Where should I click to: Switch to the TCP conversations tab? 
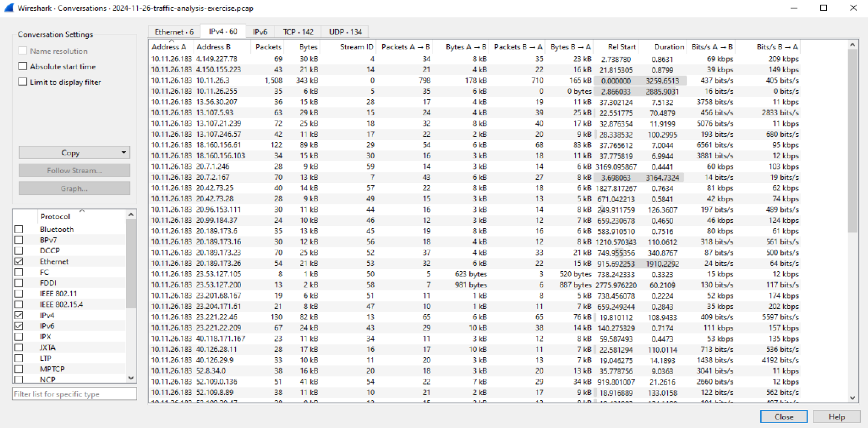click(297, 32)
